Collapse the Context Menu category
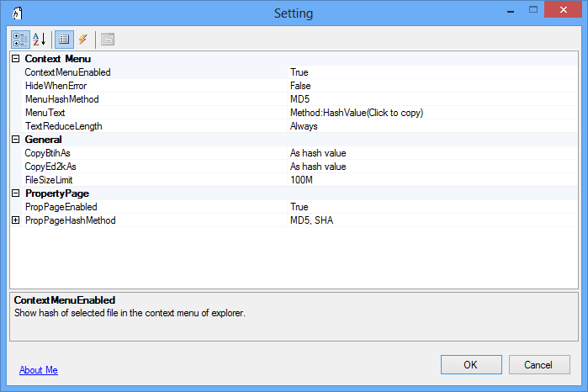The height and width of the screenshot is (392, 588). (x=16, y=59)
